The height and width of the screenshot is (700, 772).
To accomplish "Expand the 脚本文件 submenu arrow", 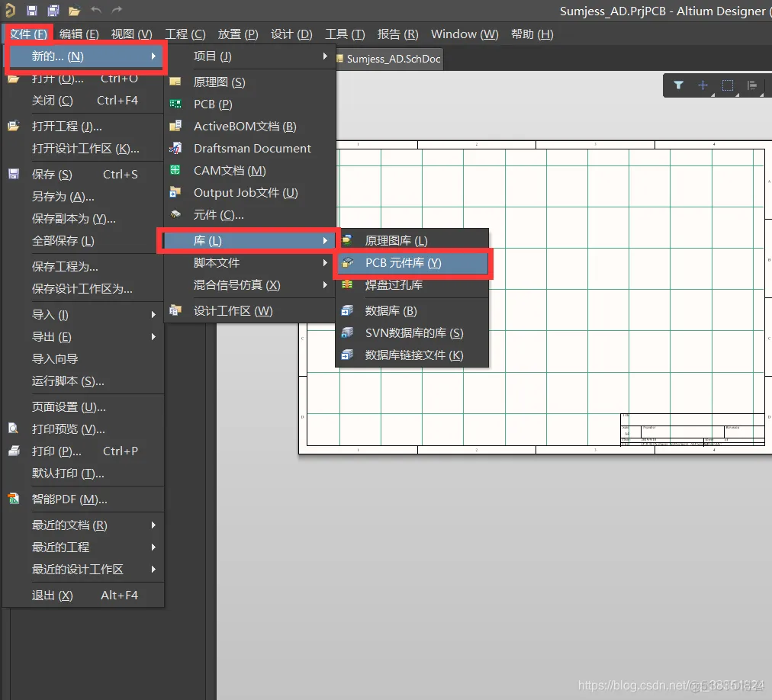I will point(325,262).
